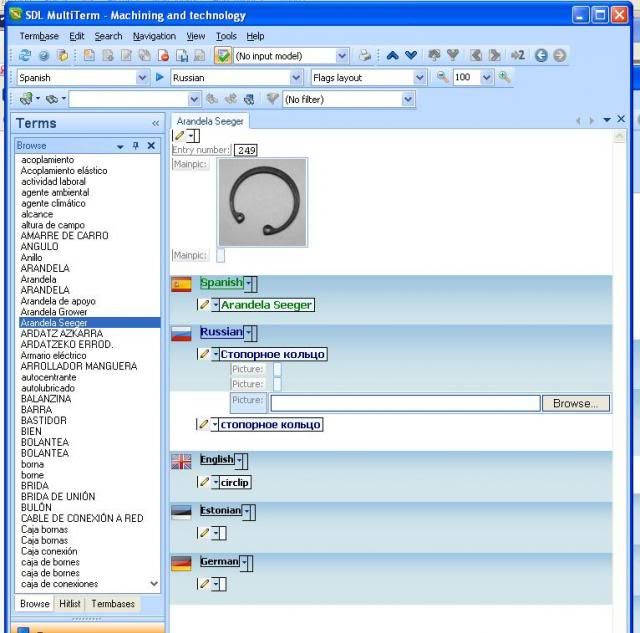
Task: Click the go to entry number icon
Action: (518, 55)
